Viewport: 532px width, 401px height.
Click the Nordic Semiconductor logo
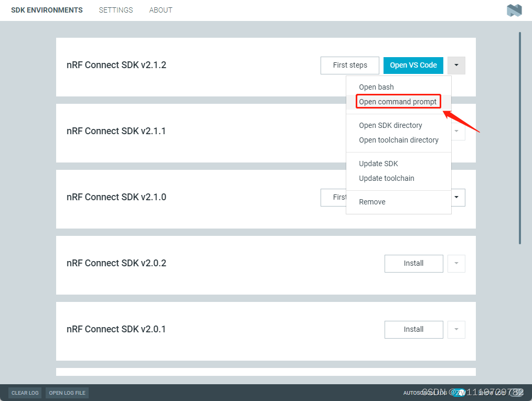(514, 10)
